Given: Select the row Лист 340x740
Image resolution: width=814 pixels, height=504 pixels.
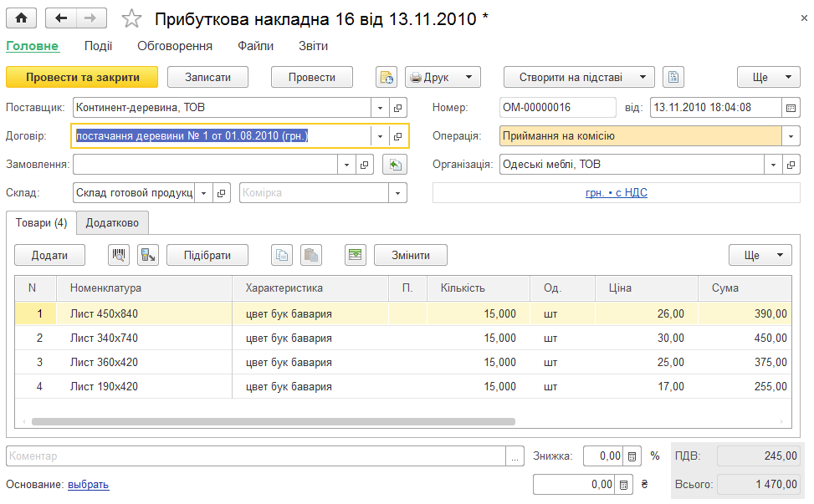Looking at the screenshot, I should point(403,338).
